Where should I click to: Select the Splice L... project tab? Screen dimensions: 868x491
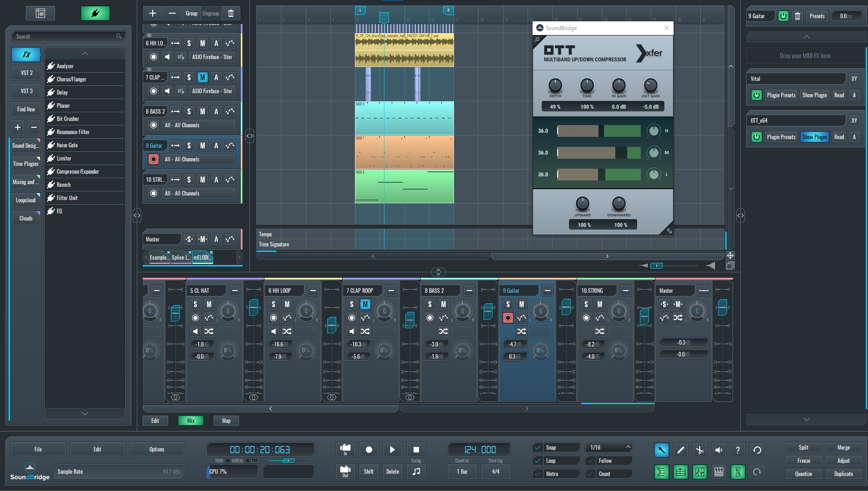(x=181, y=257)
